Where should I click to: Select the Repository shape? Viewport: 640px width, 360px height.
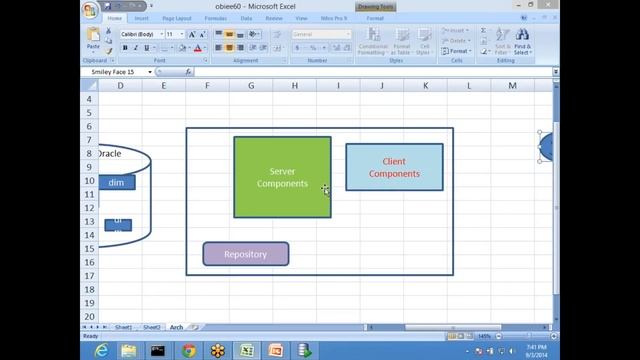[246, 254]
